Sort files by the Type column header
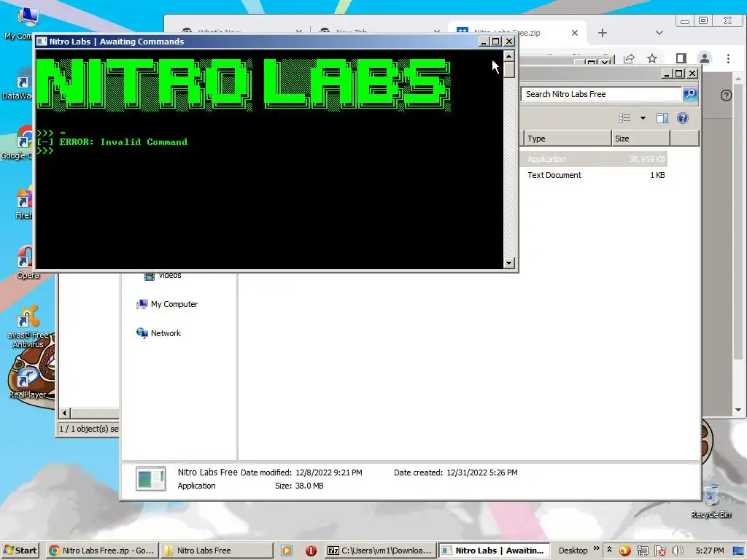Viewport: 747px width, 560px height. point(568,139)
